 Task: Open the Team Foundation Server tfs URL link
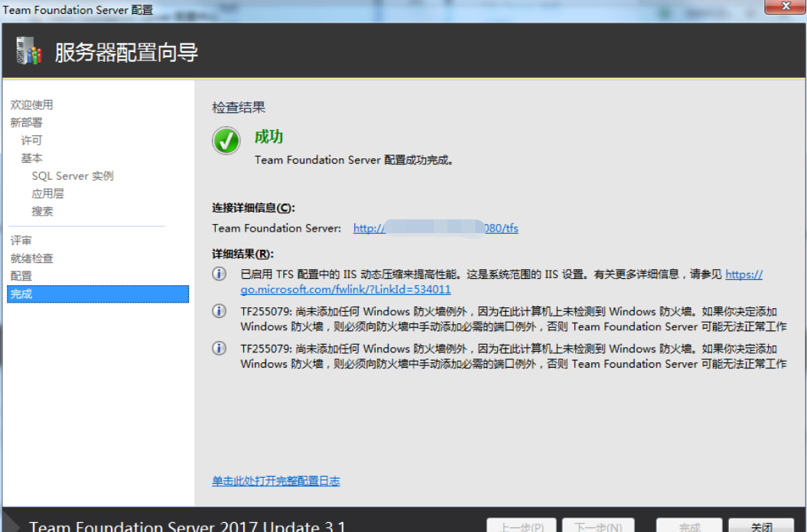(435, 229)
